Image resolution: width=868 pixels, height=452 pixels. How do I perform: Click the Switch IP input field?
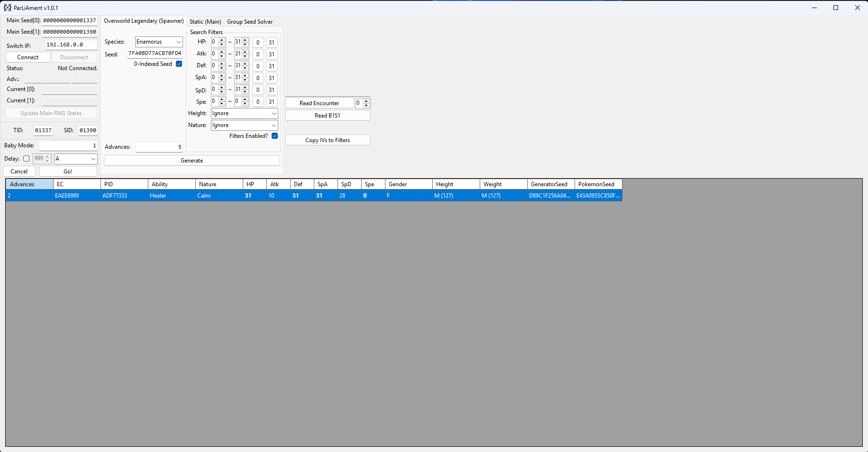coord(71,45)
